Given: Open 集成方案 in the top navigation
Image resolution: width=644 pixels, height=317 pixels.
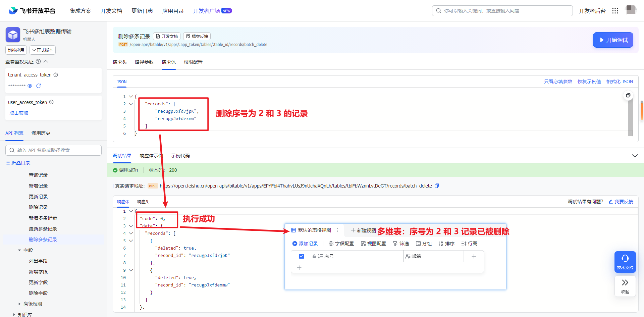Looking at the screenshot, I should pyautogui.click(x=80, y=11).
